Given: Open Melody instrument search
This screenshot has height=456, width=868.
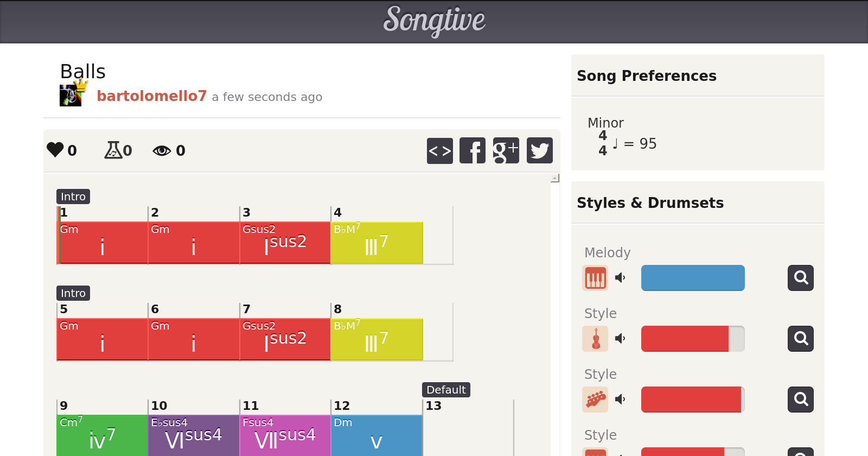Looking at the screenshot, I should [800, 278].
